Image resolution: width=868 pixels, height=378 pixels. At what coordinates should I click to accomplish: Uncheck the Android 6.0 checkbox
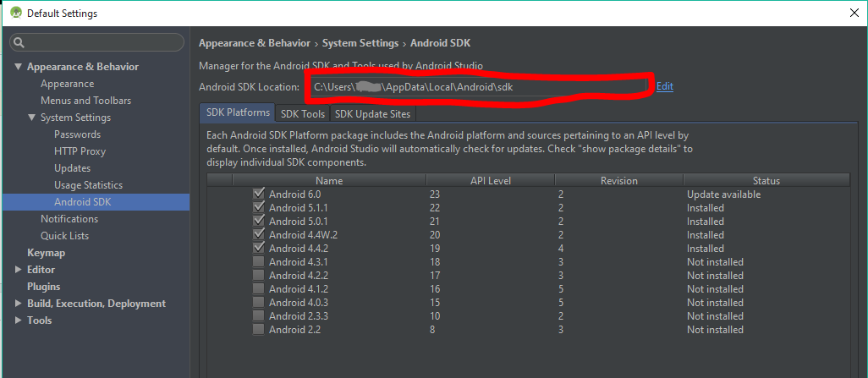pos(259,194)
